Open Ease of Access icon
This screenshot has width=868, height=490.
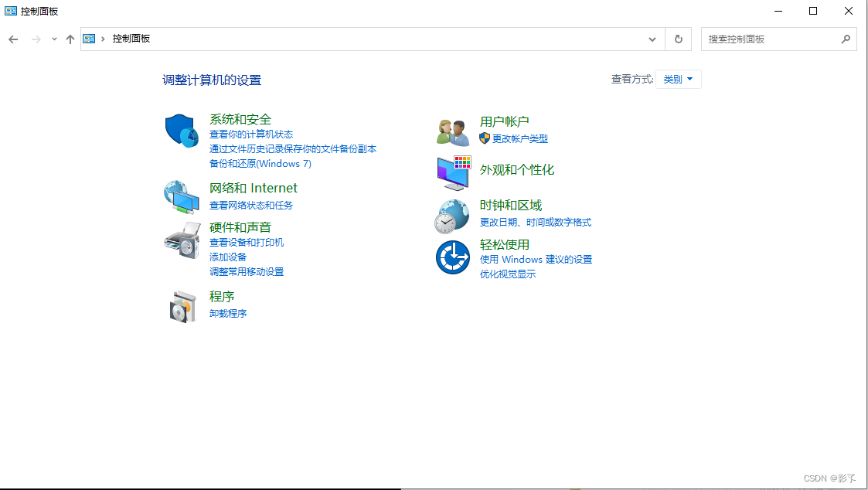[453, 257]
